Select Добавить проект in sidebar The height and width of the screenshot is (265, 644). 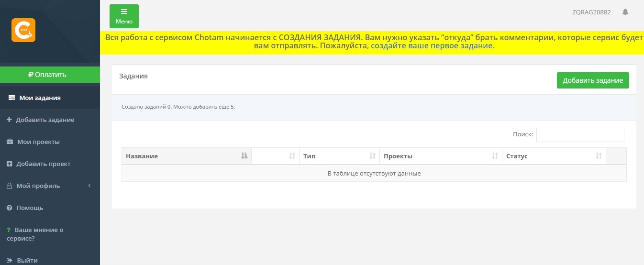click(x=43, y=164)
